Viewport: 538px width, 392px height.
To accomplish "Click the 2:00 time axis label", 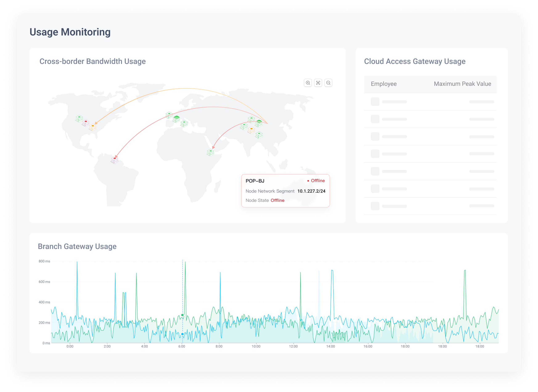I will pos(107,346).
